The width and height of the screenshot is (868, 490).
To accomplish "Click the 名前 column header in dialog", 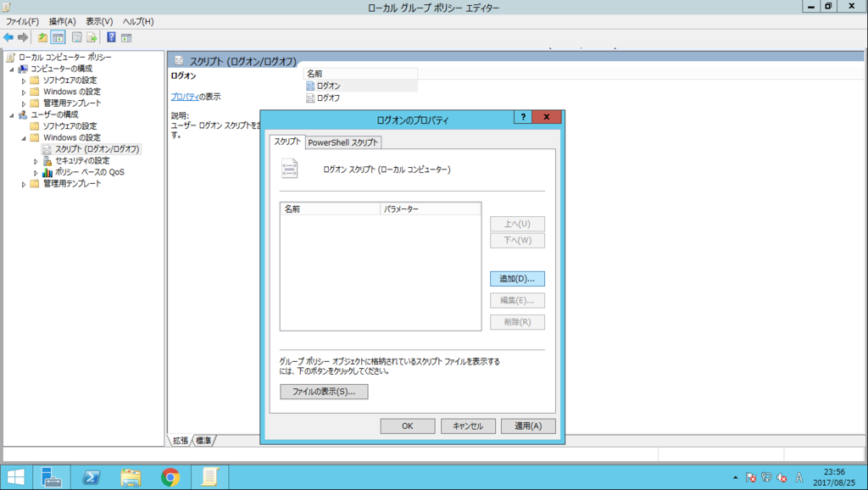I will 330,209.
